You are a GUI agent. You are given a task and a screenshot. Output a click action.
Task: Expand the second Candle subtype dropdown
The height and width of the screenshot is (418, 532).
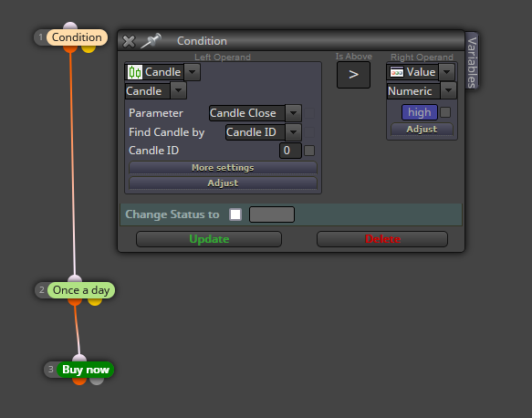[x=179, y=91]
